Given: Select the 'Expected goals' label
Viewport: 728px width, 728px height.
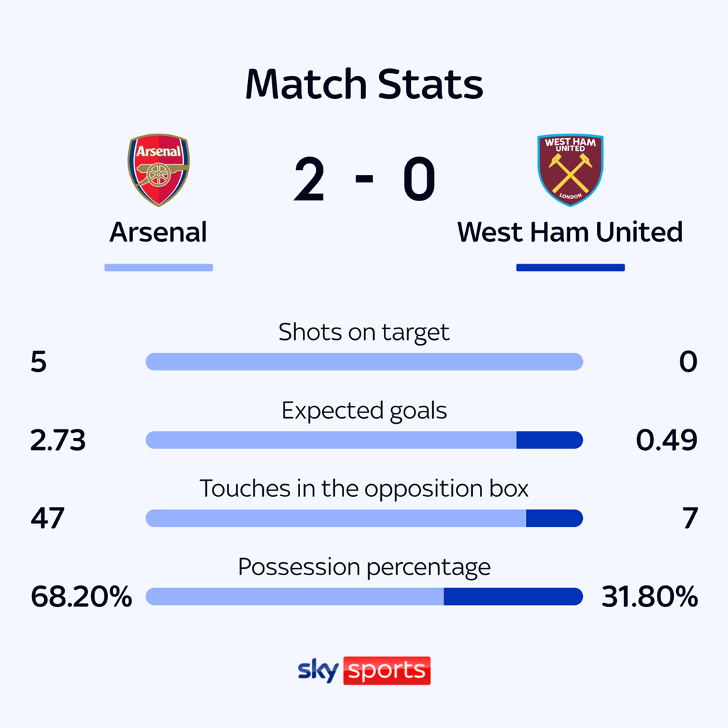Looking at the screenshot, I should point(364,410).
